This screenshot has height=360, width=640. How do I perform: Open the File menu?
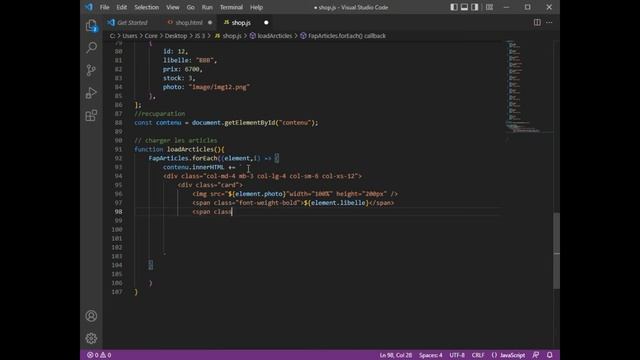pos(104,7)
